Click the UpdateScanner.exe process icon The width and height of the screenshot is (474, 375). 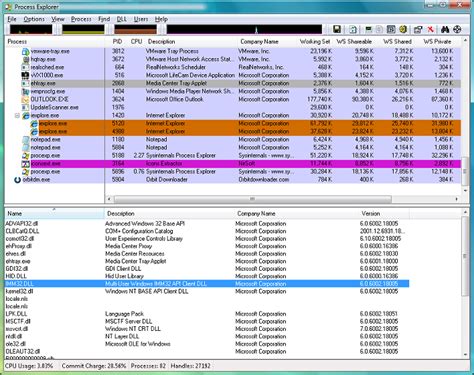pyautogui.click(x=25, y=108)
